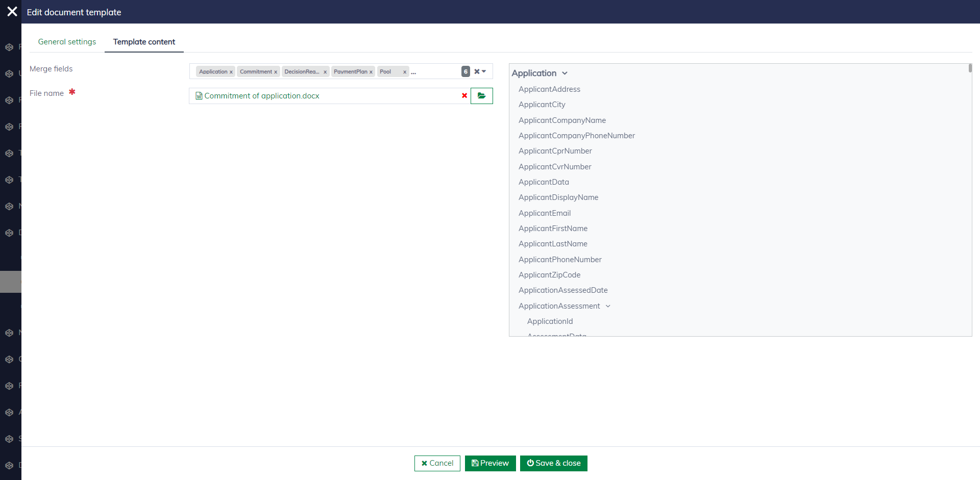This screenshot has height=480, width=980.
Task: Remove the DecisionRea... merge field tag
Action: pos(325,72)
